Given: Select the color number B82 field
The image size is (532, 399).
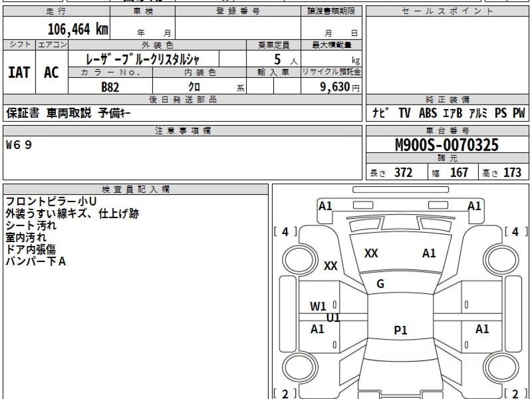Looking at the screenshot, I should tap(110, 87).
